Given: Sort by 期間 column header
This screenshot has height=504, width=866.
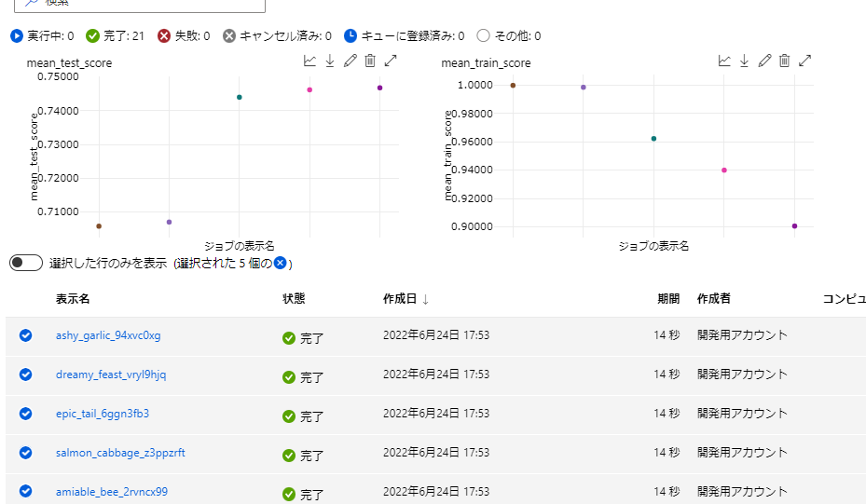Looking at the screenshot, I should coord(668,299).
